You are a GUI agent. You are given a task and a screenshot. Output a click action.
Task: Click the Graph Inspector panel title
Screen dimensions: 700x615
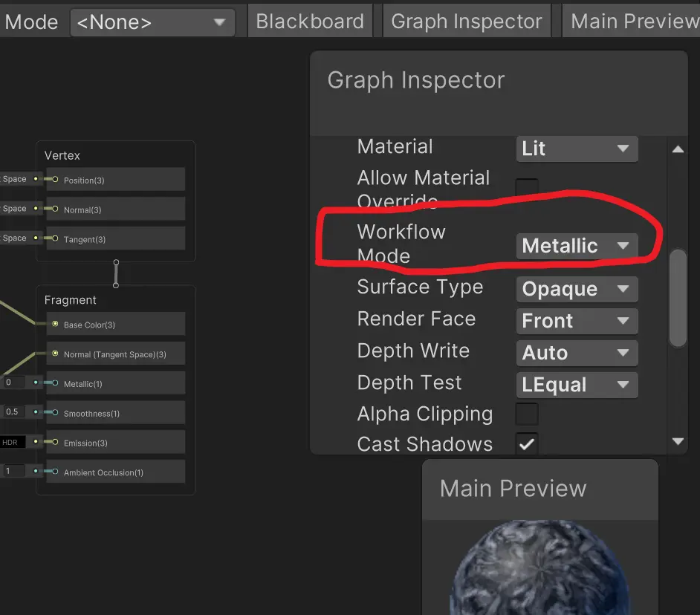pos(416,80)
